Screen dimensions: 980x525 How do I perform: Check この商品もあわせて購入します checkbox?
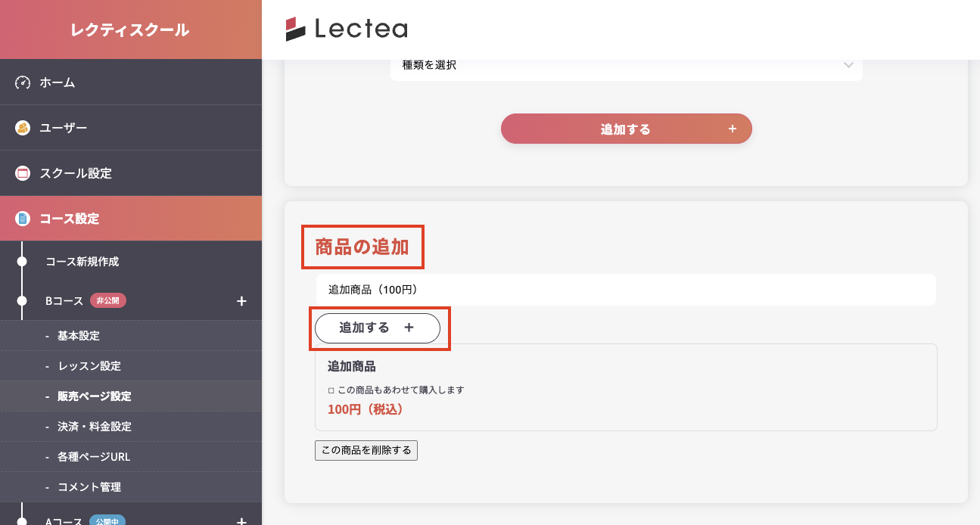[x=331, y=390]
